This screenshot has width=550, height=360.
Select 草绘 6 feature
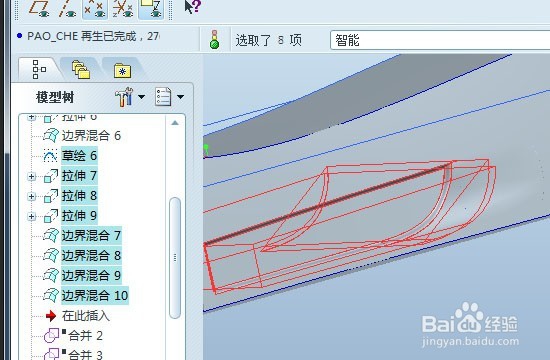pos(79,155)
